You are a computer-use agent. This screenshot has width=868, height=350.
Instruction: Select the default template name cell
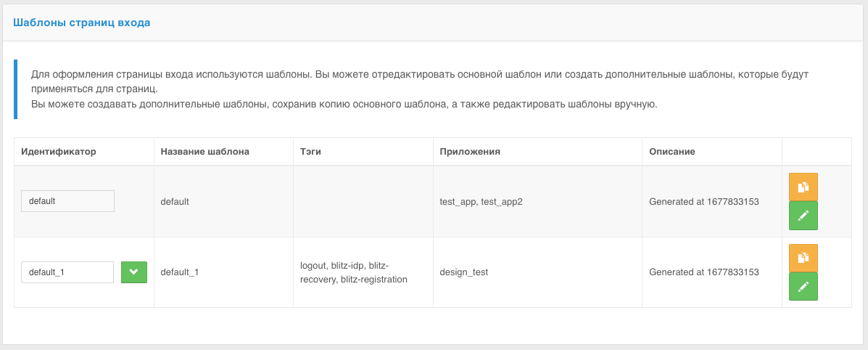175,201
